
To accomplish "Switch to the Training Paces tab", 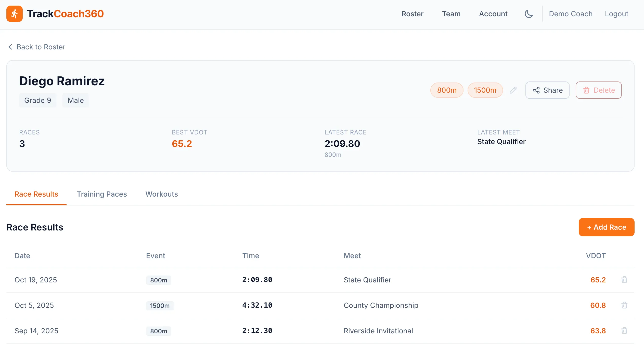I will (102, 194).
